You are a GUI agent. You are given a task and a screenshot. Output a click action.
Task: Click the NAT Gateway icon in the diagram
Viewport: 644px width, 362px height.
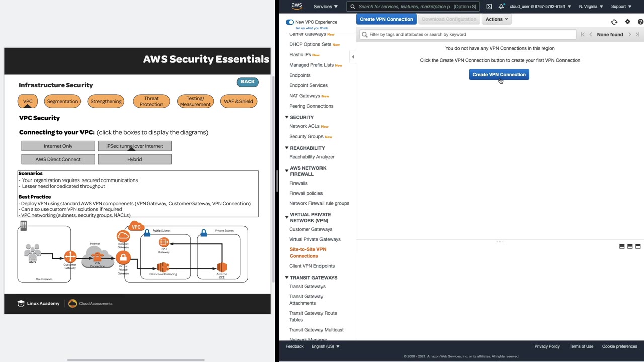pyautogui.click(x=164, y=243)
